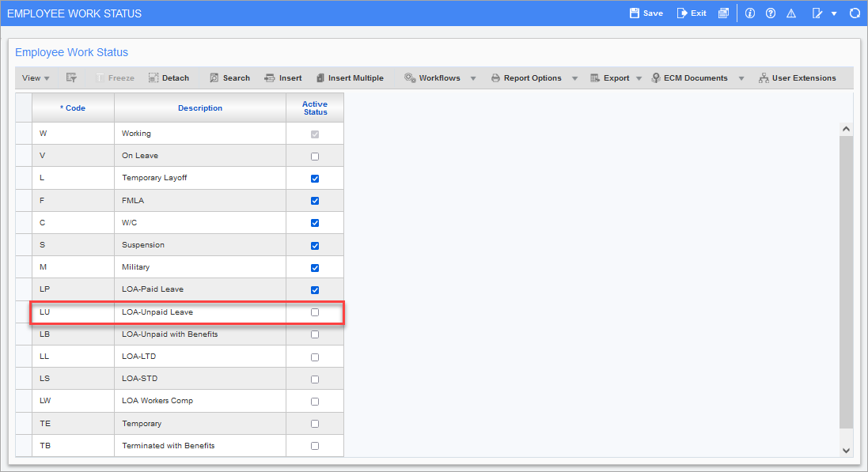The height and width of the screenshot is (472, 868).
Task: Click the scrollbar down arrow
Action: [x=846, y=451]
